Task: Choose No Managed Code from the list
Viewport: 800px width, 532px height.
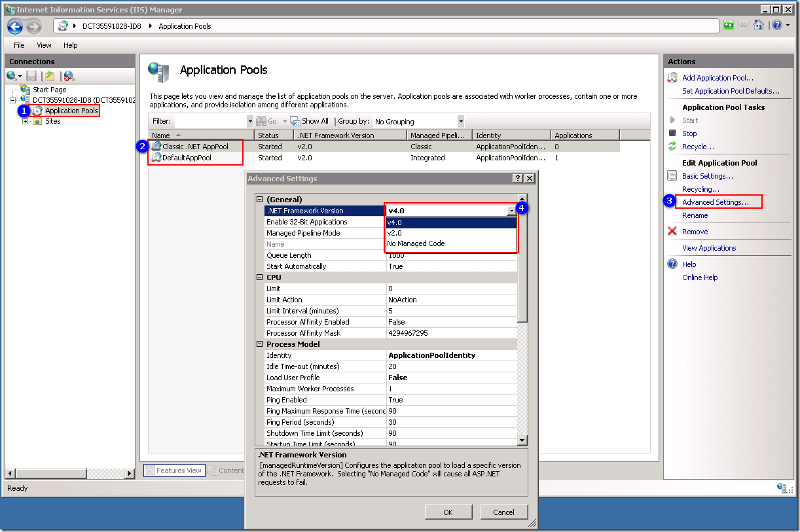Action: (x=452, y=243)
